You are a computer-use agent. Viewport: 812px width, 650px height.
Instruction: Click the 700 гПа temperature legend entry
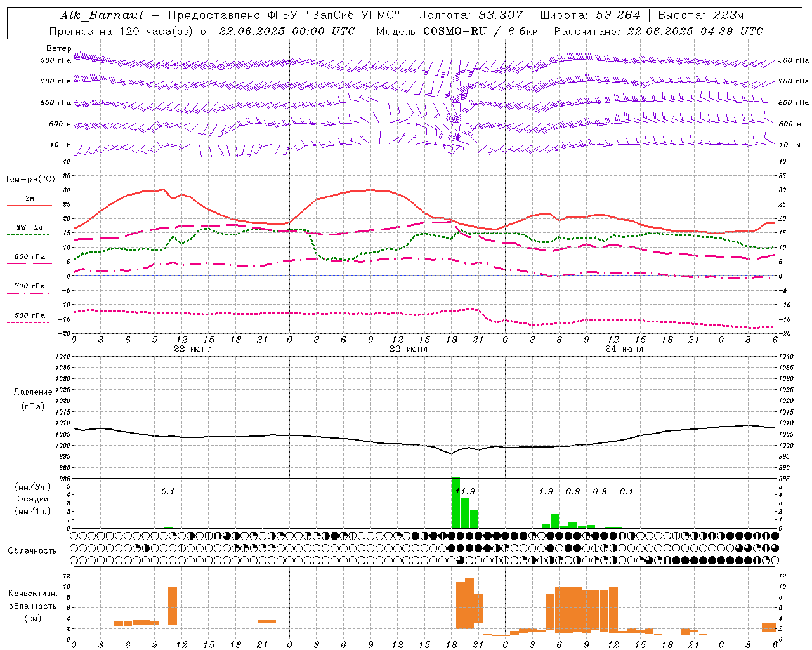pyautogui.click(x=29, y=286)
